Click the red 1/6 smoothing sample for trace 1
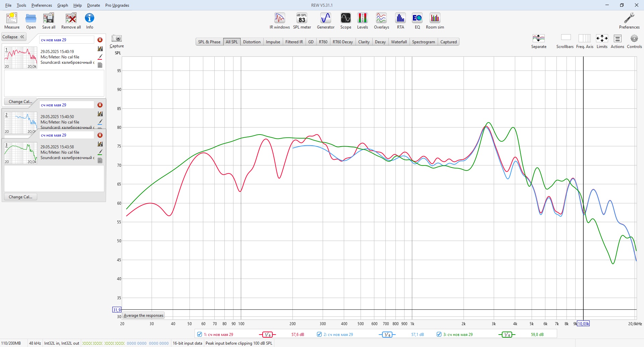The width and height of the screenshot is (644, 347). 267,335
